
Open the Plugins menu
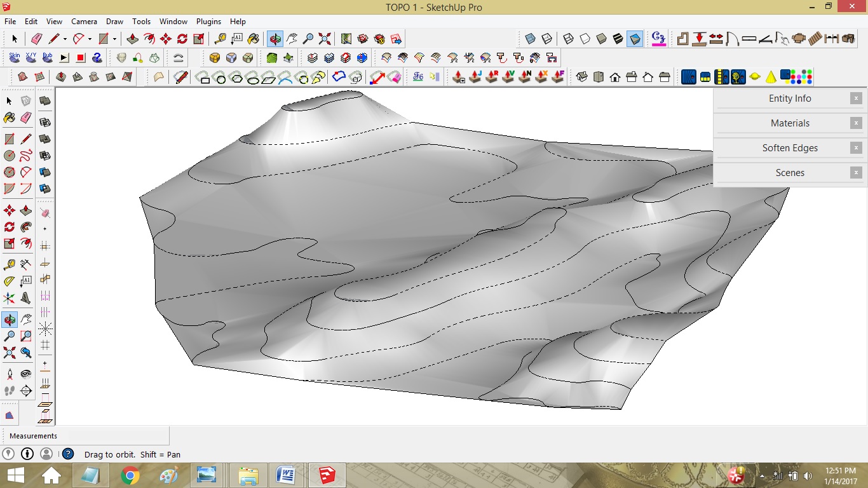pyautogui.click(x=208, y=21)
